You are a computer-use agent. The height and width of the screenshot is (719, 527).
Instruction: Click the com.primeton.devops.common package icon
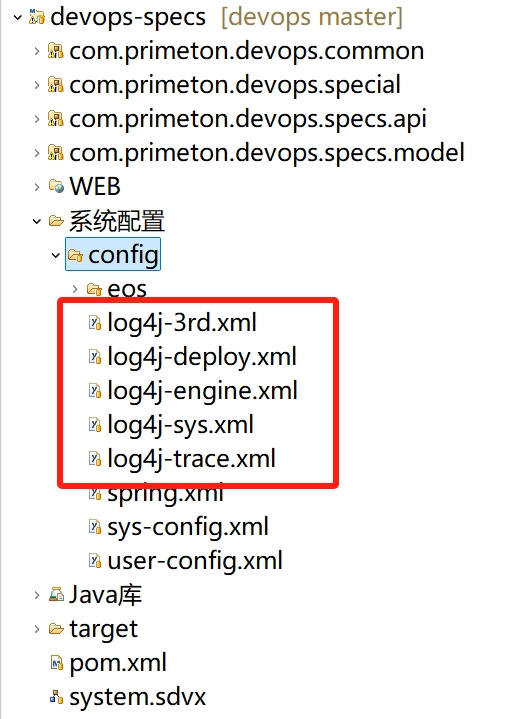(x=55, y=51)
